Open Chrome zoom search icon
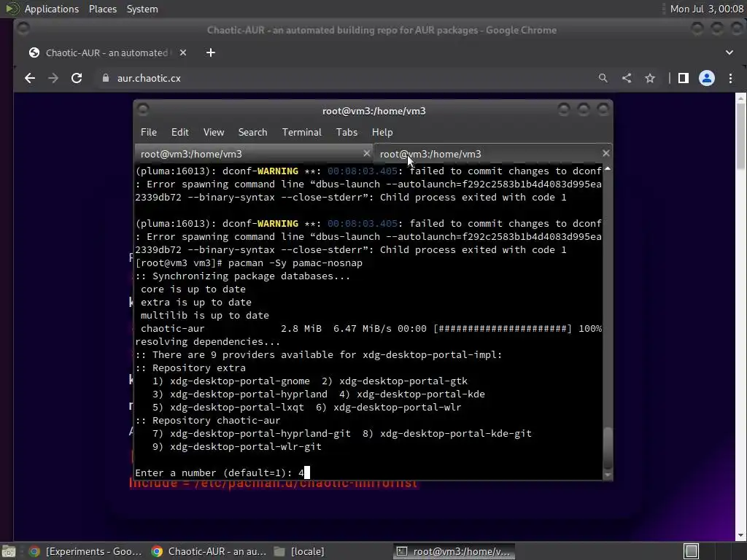This screenshot has height=560, width=747. tap(603, 78)
